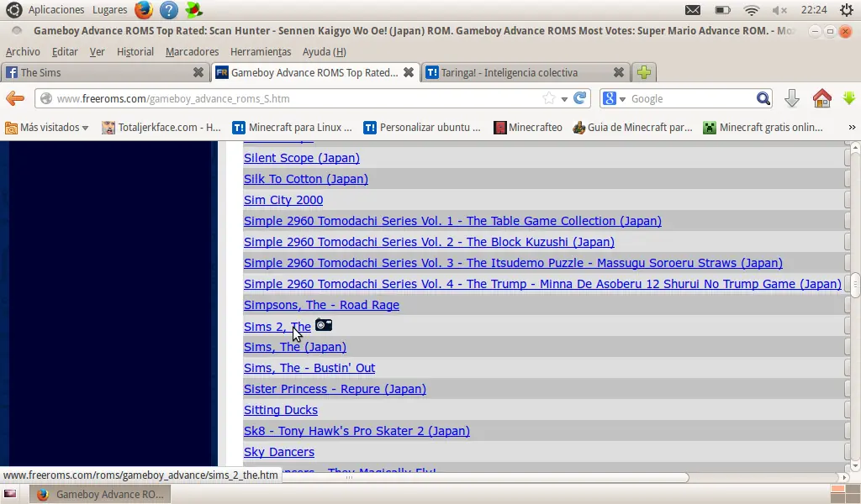Open the Ver menu

point(98,51)
